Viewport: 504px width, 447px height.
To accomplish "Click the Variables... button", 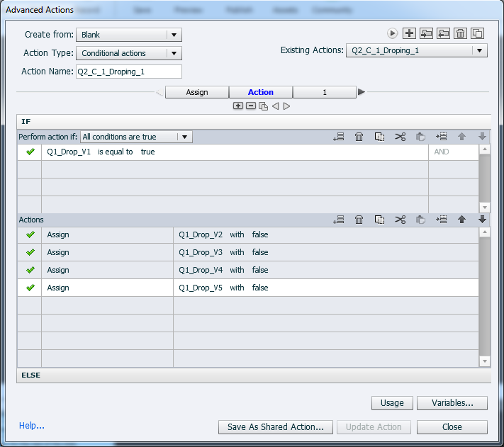I will coord(452,403).
